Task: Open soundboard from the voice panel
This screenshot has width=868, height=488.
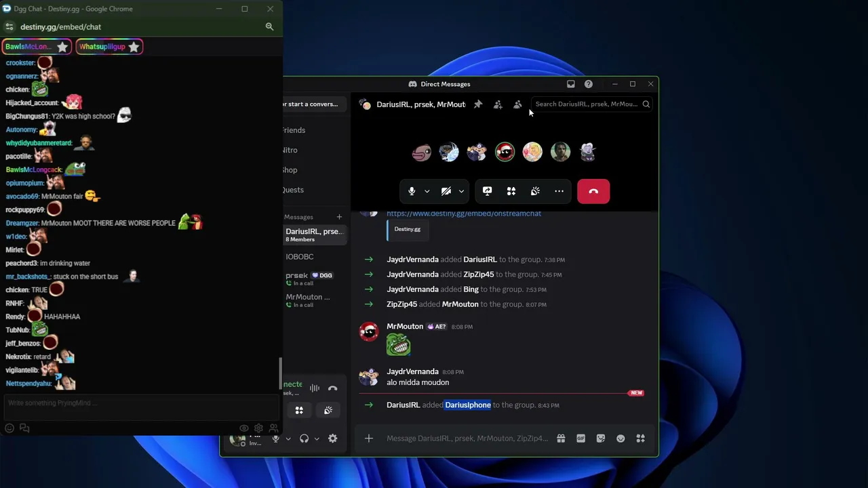Action: (328, 410)
